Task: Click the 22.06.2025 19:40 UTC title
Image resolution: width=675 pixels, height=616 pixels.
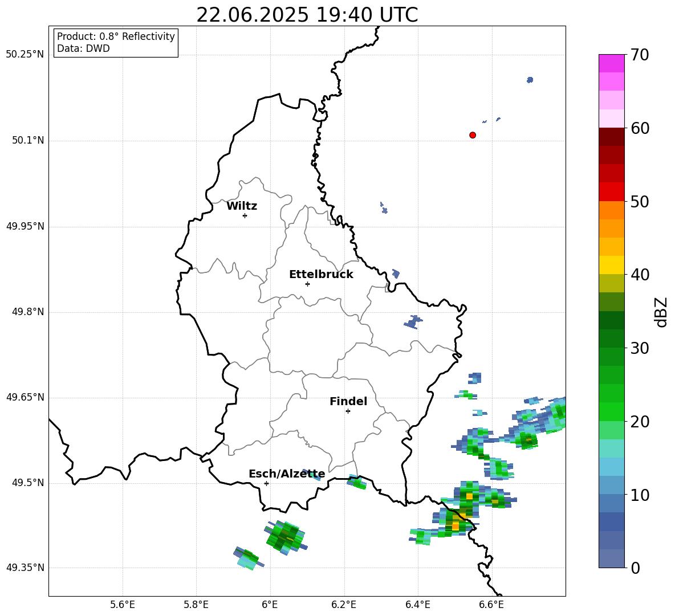Action: coord(307,15)
